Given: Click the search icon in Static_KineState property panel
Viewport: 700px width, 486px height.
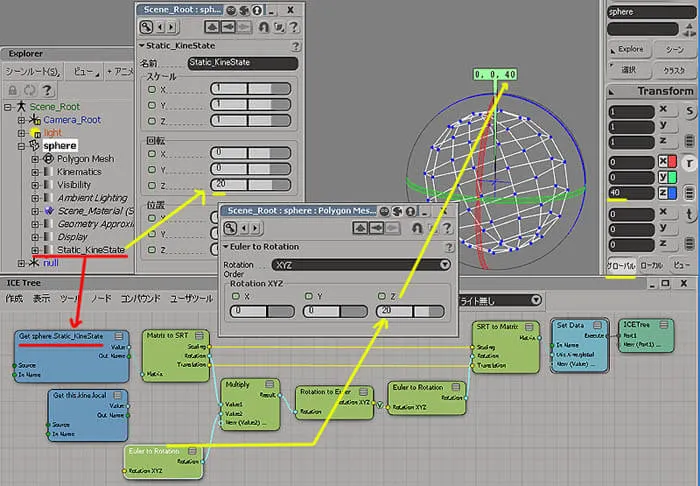Looking at the screenshot, I should point(146,27).
